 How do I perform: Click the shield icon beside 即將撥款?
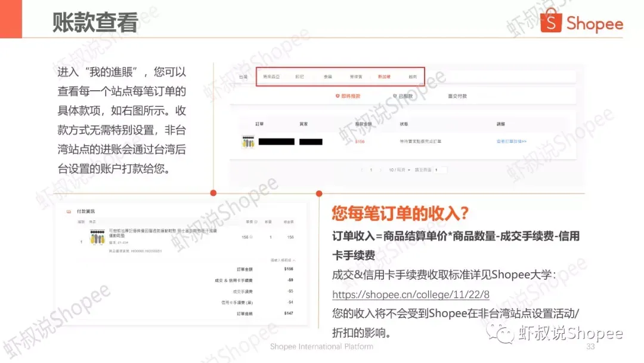coord(338,96)
